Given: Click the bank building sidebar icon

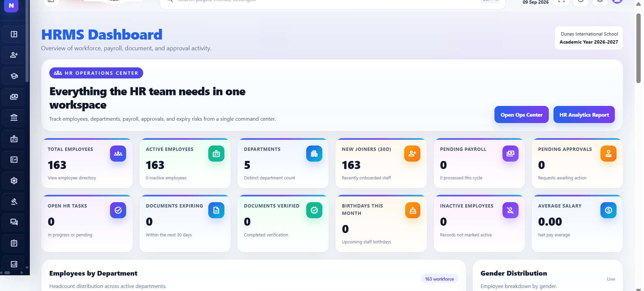Looking at the screenshot, I should point(14,118).
